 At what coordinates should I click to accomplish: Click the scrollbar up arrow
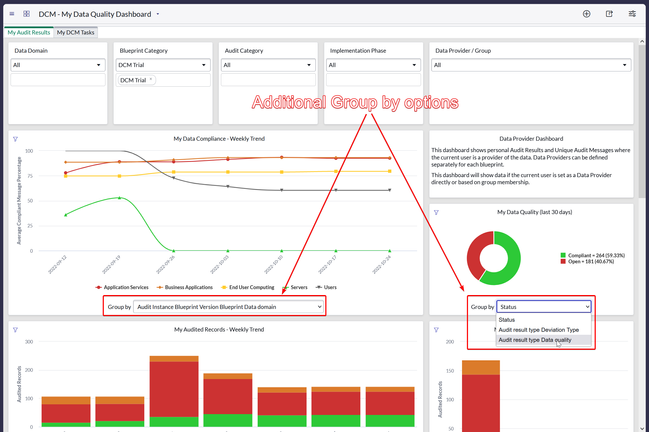(642, 41)
